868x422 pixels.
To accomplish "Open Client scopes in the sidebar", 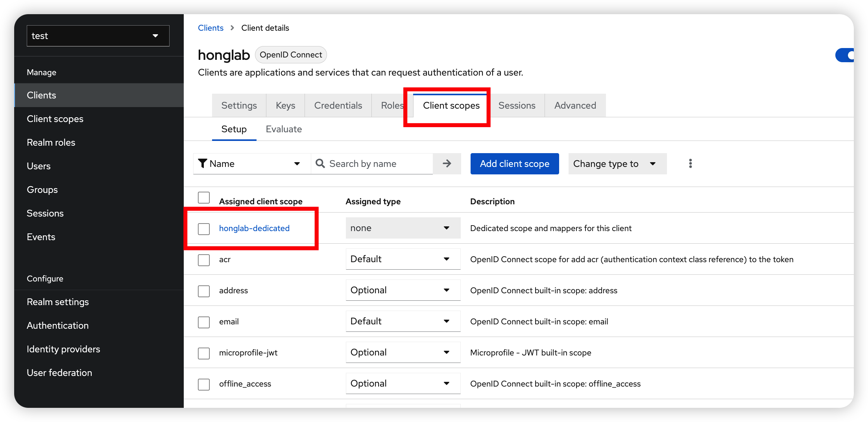I will (x=99, y=119).
